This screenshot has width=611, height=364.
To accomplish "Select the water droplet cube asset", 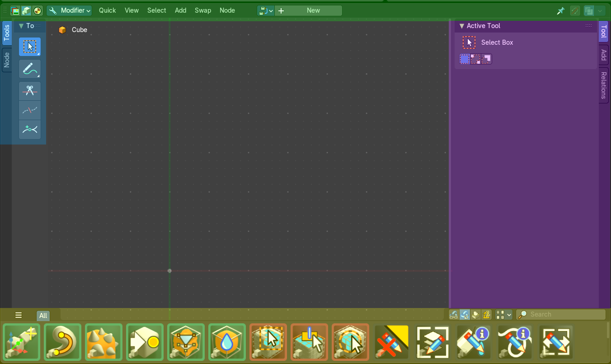I will click(x=227, y=342).
